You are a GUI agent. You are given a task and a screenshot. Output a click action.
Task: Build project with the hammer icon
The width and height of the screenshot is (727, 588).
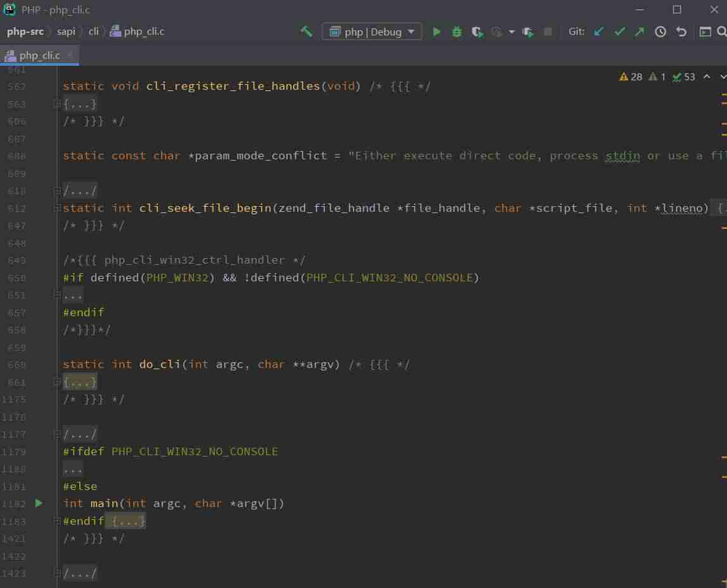click(x=306, y=32)
